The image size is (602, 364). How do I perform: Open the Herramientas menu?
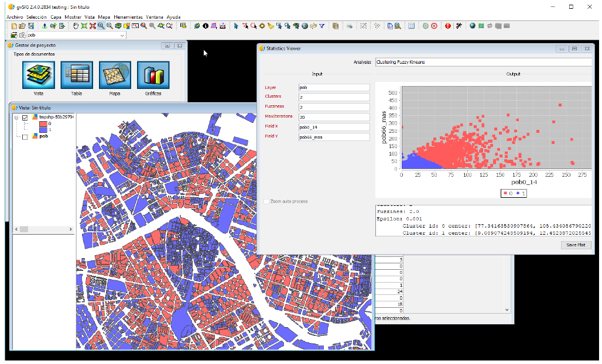click(128, 17)
